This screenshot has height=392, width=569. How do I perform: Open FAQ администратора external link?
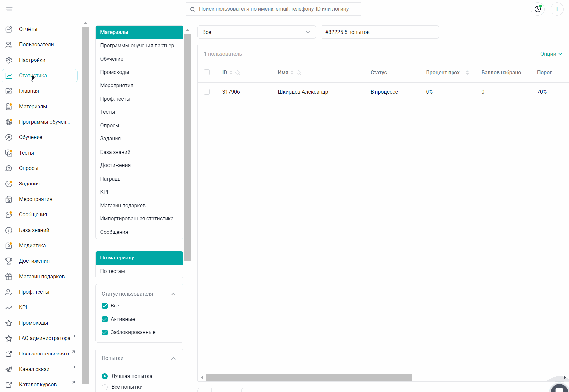pyautogui.click(x=39, y=338)
